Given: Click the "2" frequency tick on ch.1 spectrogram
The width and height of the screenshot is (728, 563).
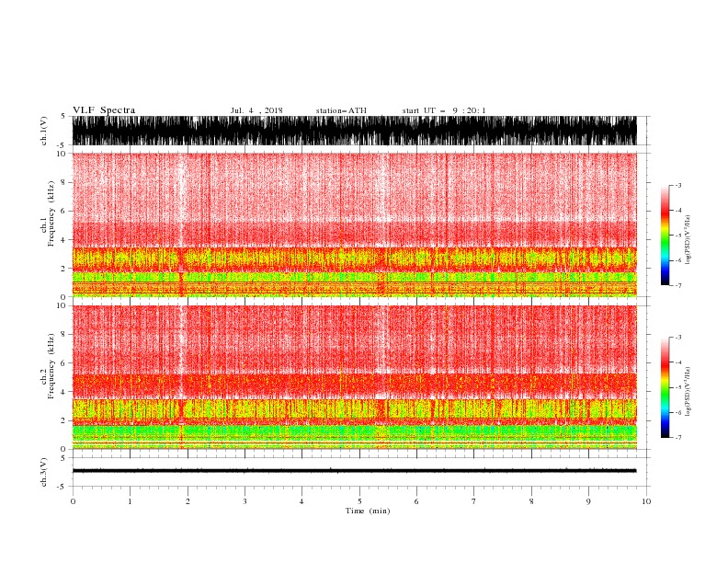Looking at the screenshot, I should tap(64, 269).
